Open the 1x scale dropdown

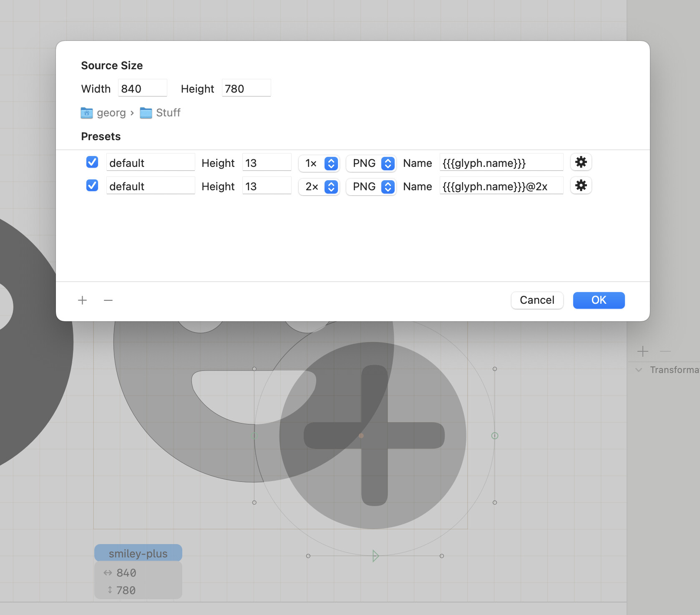pyautogui.click(x=319, y=163)
